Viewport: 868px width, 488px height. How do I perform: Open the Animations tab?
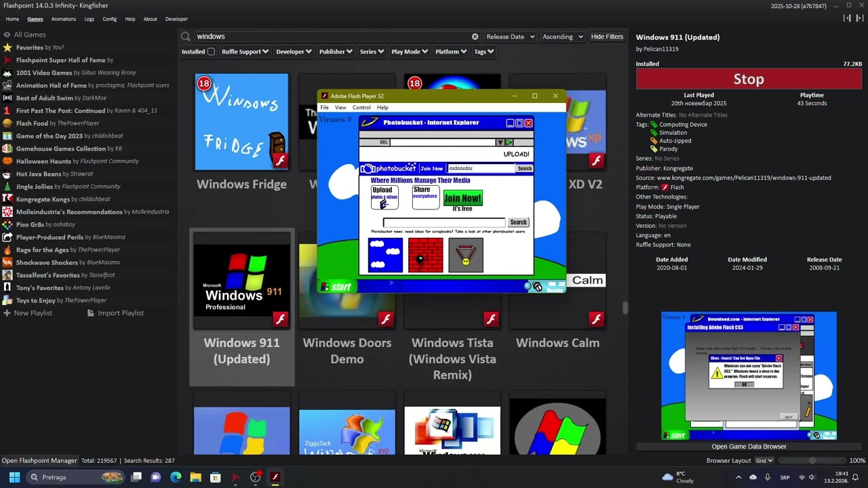64,19
